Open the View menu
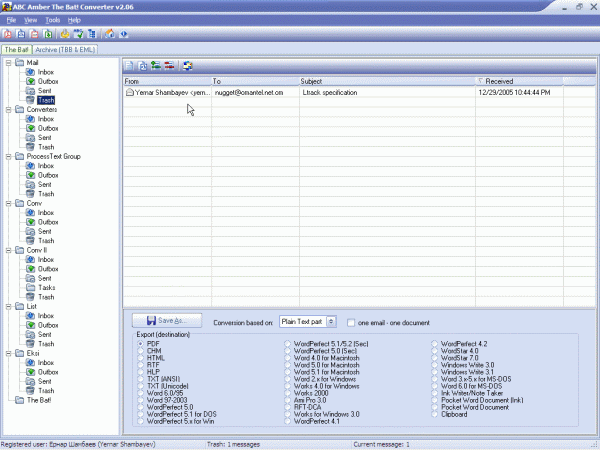This screenshot has height=450, width=600. 31,20
